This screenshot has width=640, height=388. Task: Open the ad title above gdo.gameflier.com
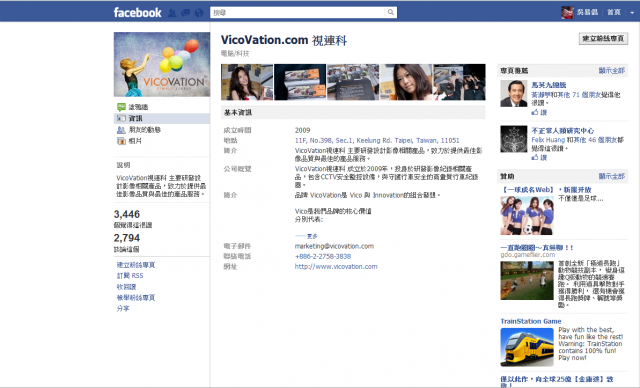click(x=537, y=247)
